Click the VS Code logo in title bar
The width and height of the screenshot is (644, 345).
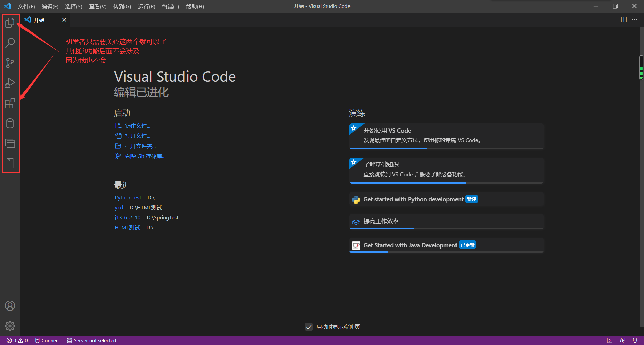coord(7,6)
